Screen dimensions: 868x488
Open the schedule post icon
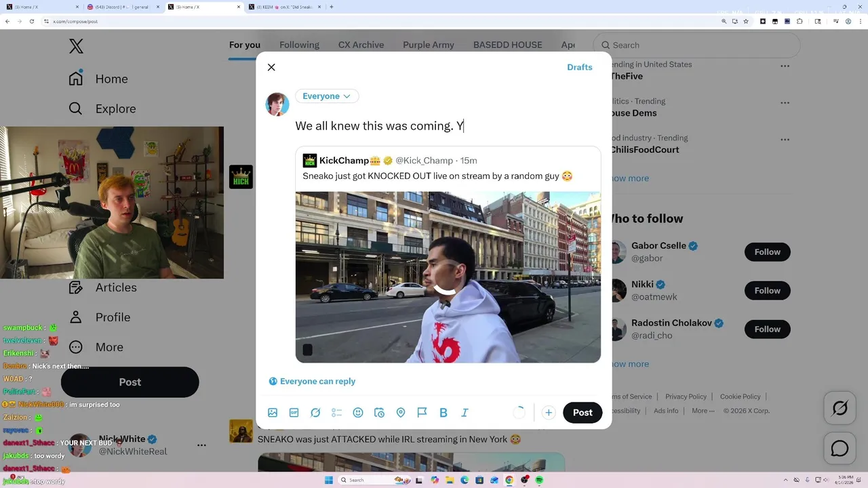click(379, 412)
